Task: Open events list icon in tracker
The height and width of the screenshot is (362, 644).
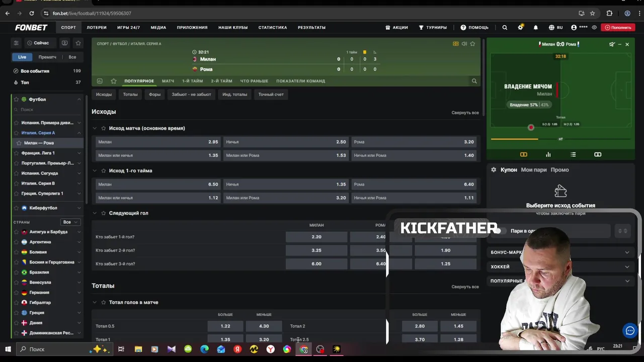Action: point(573,154)
